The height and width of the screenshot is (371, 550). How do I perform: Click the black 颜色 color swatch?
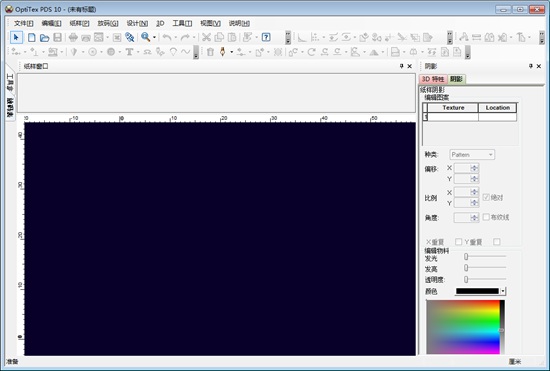pyautogui.click(x=477, y=291)
